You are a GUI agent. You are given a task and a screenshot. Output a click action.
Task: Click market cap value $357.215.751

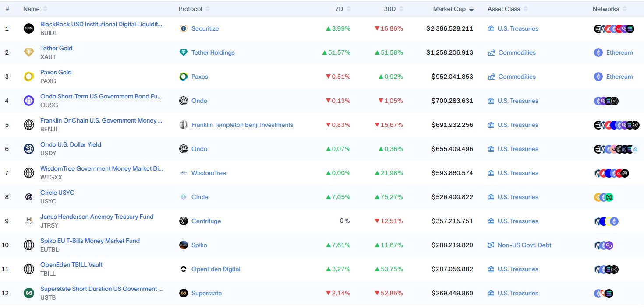tap(452, 221)
